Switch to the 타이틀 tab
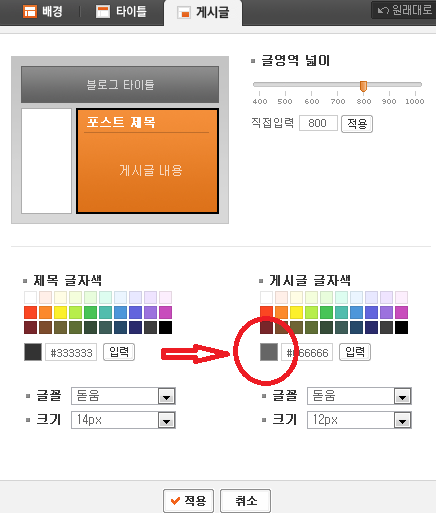436x513 pixels. click(x=121, y=12)
